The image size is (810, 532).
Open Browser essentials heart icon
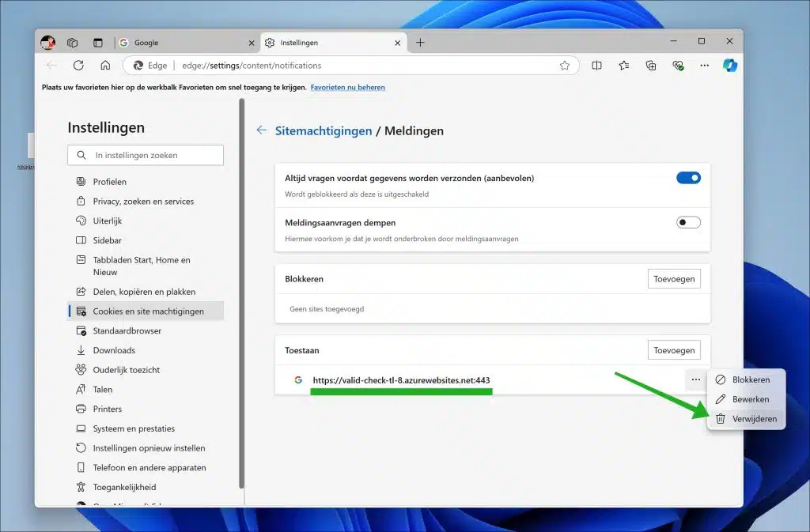coord(678,66)
